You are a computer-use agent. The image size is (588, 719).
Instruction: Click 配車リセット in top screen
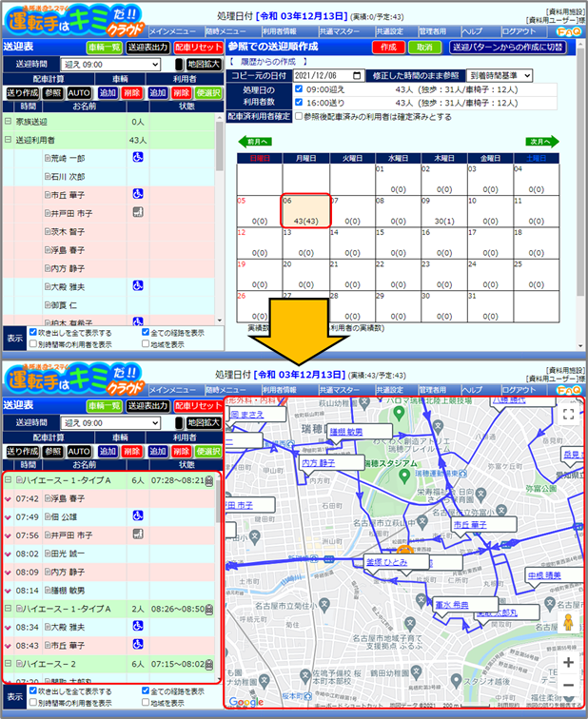click(x=198, y=48)
